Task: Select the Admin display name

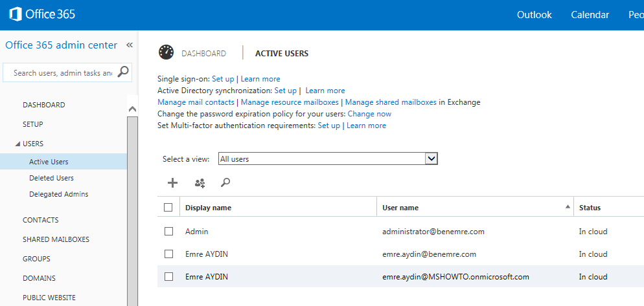Action: [x=197, y=232]
